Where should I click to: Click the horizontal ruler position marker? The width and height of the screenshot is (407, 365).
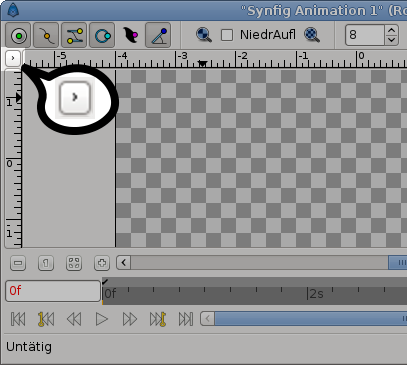point(203,63)
